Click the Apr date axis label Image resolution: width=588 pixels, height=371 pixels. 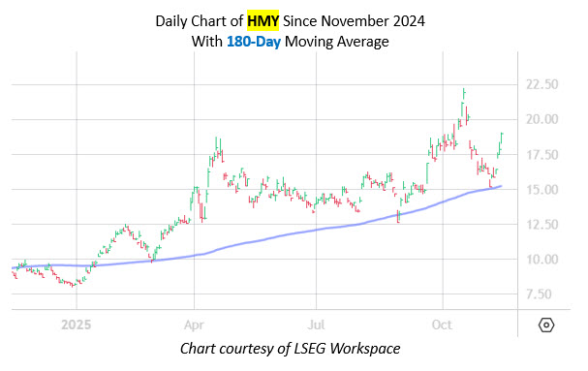click(194, 325)
